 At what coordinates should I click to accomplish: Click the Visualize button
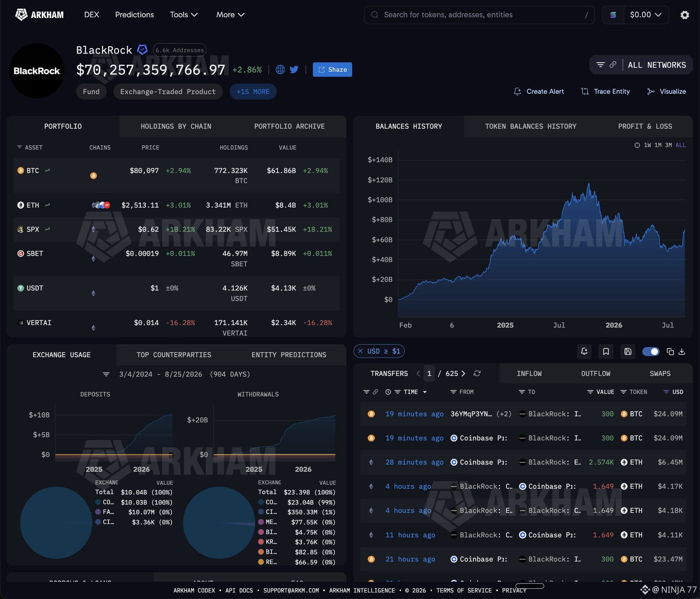click(x=666, y=92)
